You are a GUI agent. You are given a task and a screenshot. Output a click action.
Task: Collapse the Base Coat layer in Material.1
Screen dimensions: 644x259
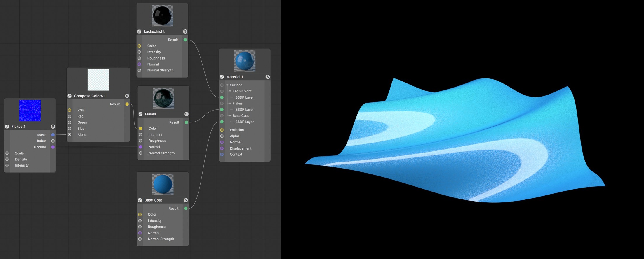(x=230, y=116)
